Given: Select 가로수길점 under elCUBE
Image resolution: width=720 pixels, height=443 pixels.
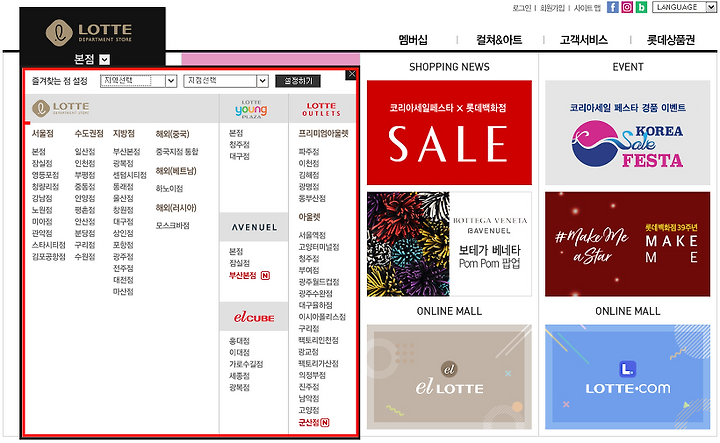Looking at the screenshot, I should tap(246, 364).
